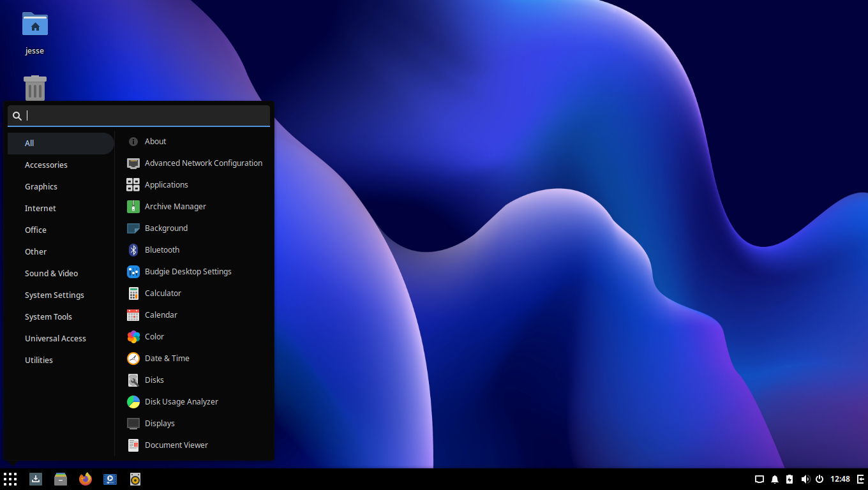868x490 pixels.
Task: Open the Color settings icon
Action: coord(133,337)
